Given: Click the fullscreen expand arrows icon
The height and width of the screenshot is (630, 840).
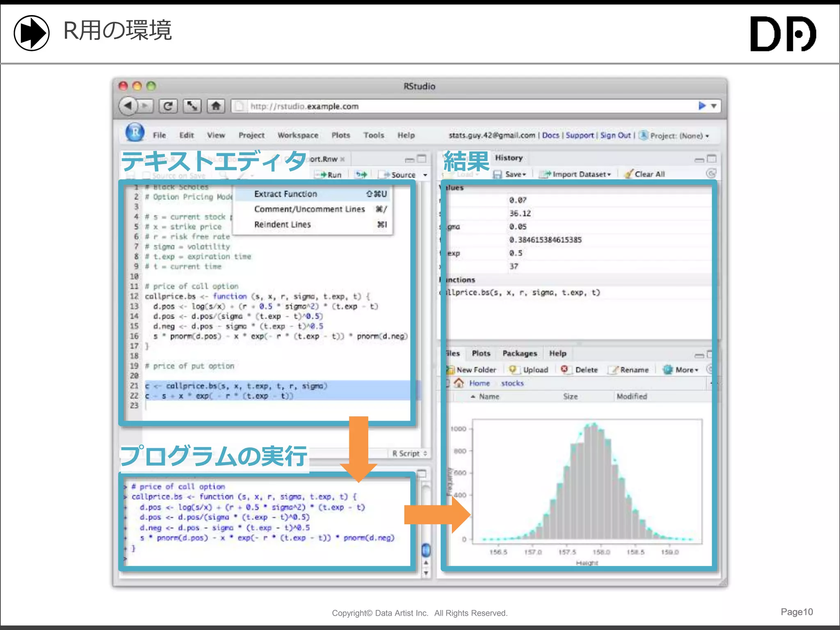Looking at the screenshot, I should (192, 106).
